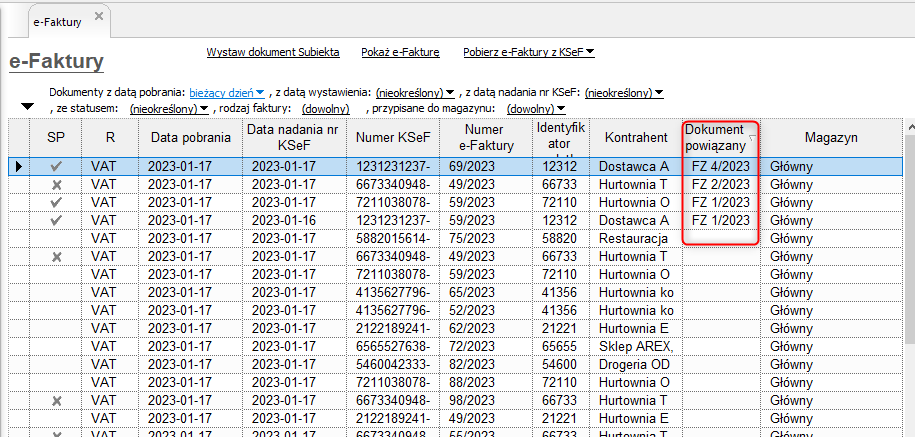
Task: Close the e-Faktury tab
Action: 99,16
